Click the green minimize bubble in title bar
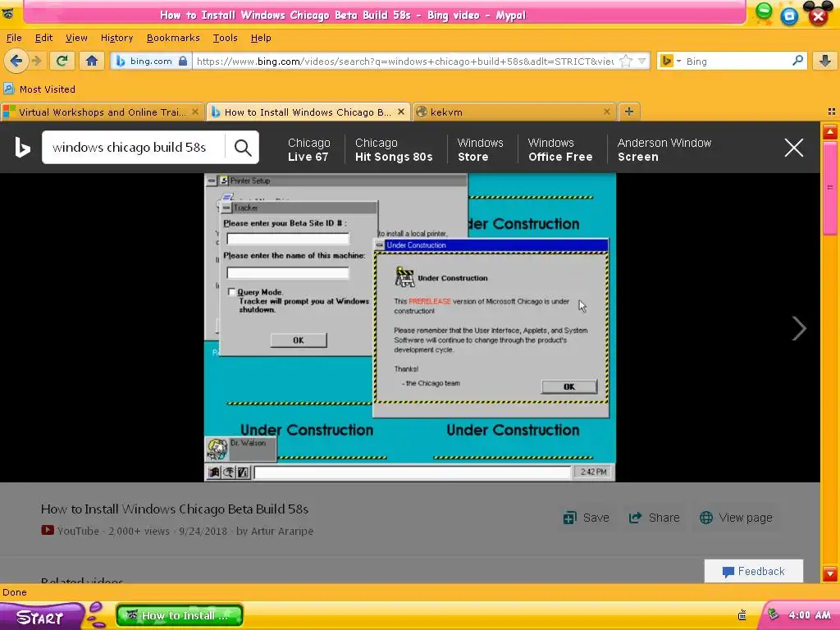The image size is (840, 630). pos(764,11)
